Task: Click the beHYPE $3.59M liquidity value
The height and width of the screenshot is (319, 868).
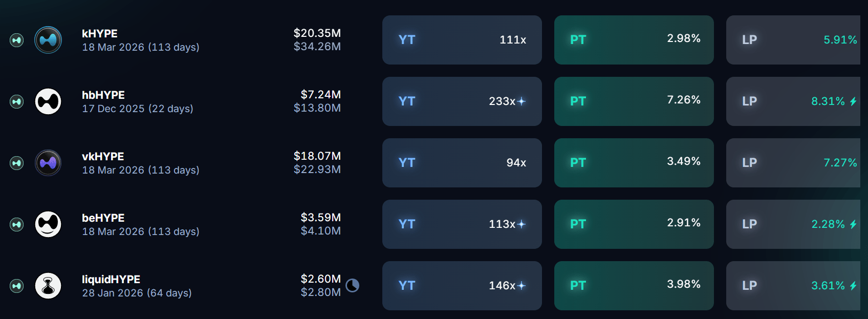Action: 321,217
